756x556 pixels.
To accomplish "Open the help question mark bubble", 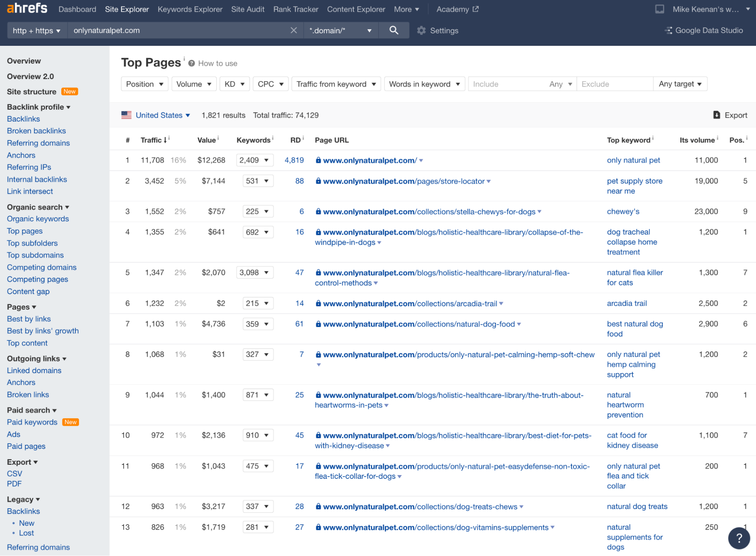I will [739, 538].
